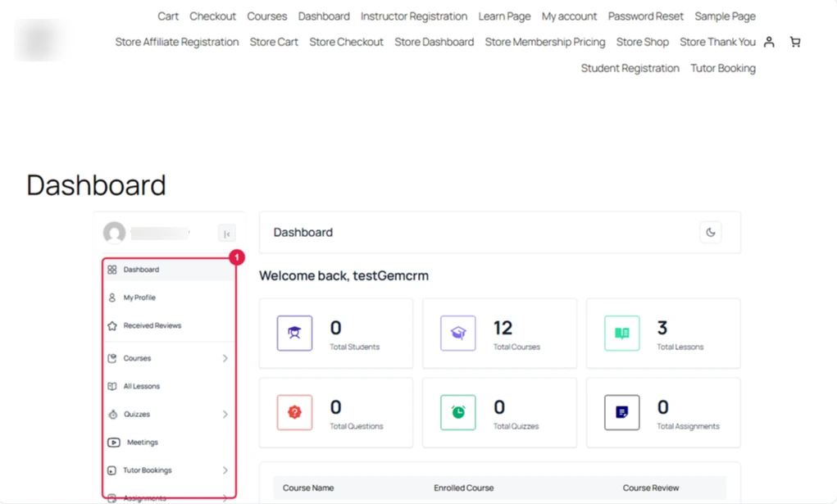Click the profile avatar in sidebar

[x=114, y=233]
